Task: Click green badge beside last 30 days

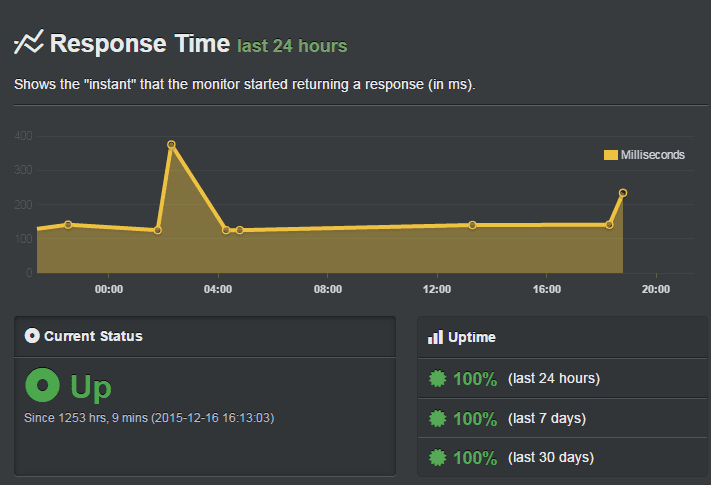Action: coord(437,458)
